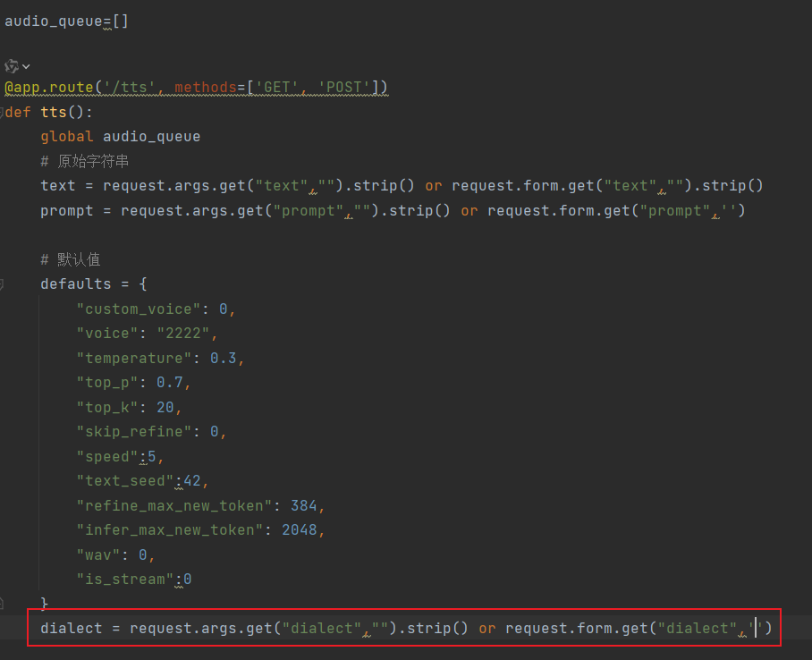The height and width of the screenshot is (660, 812).
Task: Click the 'POST' string in the methods list
Action: pyautogui.click(x=343, y=87)
